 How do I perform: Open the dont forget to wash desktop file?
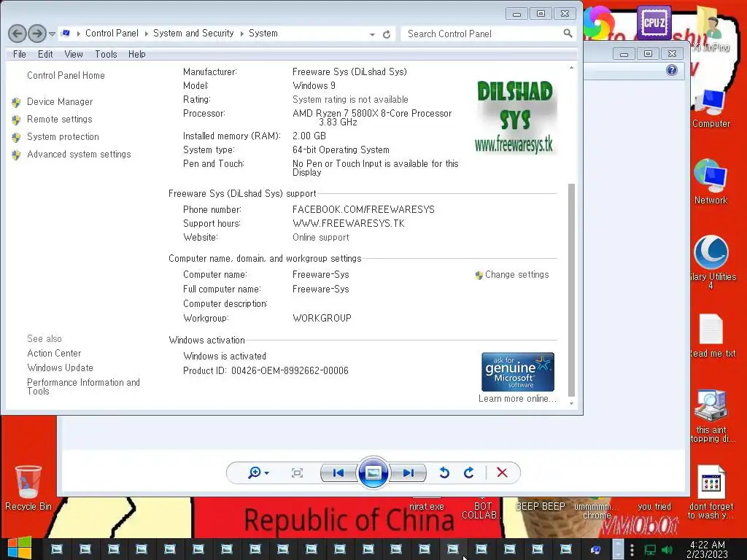[711, 492]
